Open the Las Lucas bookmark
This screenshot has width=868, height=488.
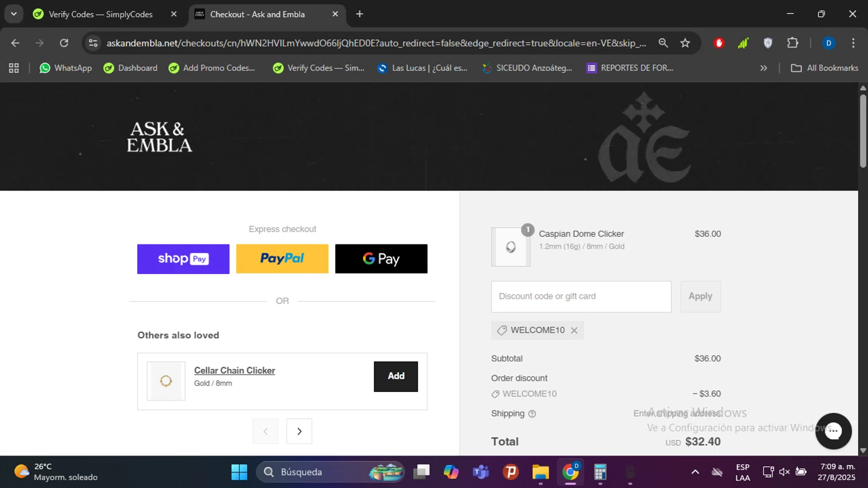click(x=422, y=68)
